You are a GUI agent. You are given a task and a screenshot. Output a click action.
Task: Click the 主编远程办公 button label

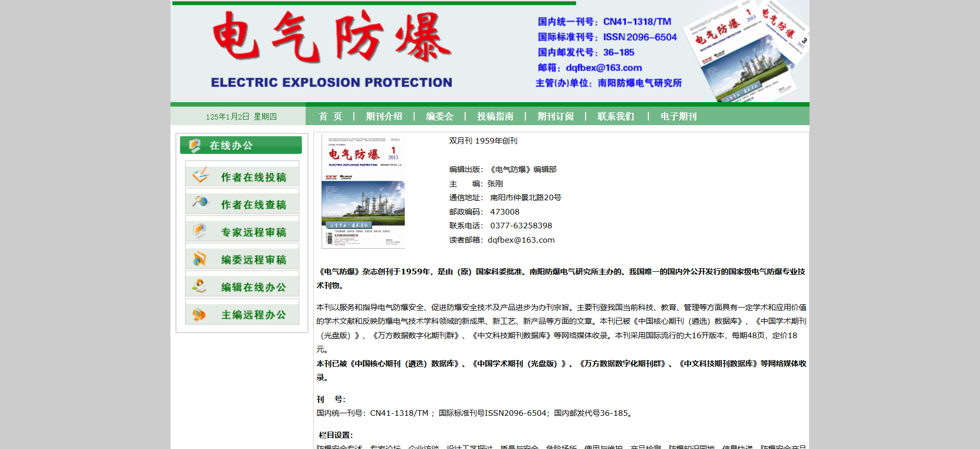click(x=253, y=315)
